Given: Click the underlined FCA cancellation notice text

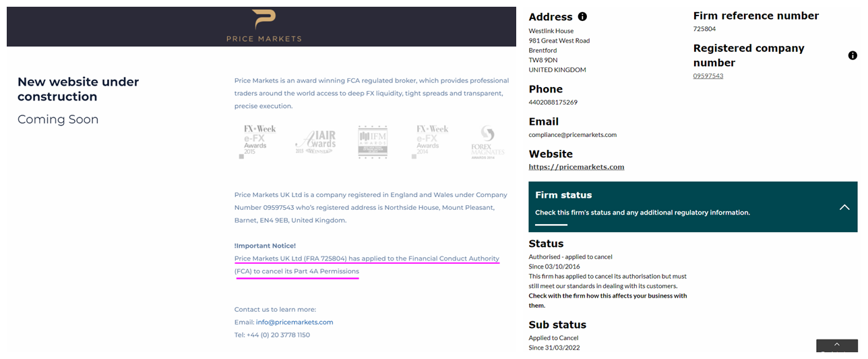Looking at the screenshot, I should coord(367,265).
